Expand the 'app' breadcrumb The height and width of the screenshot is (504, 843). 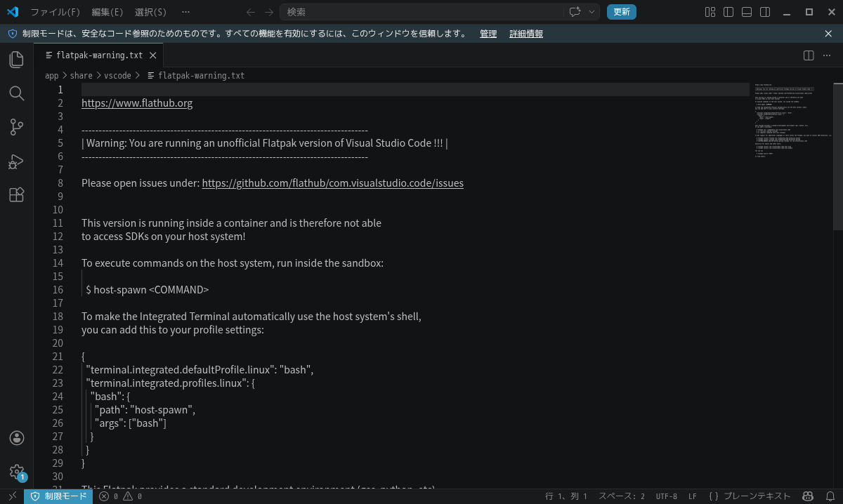coord(52,75)
